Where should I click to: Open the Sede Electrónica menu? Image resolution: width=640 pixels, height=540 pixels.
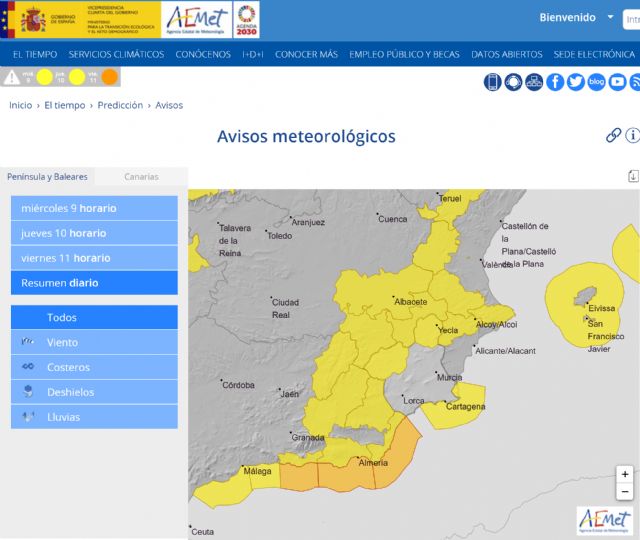(x=594, y=54)
